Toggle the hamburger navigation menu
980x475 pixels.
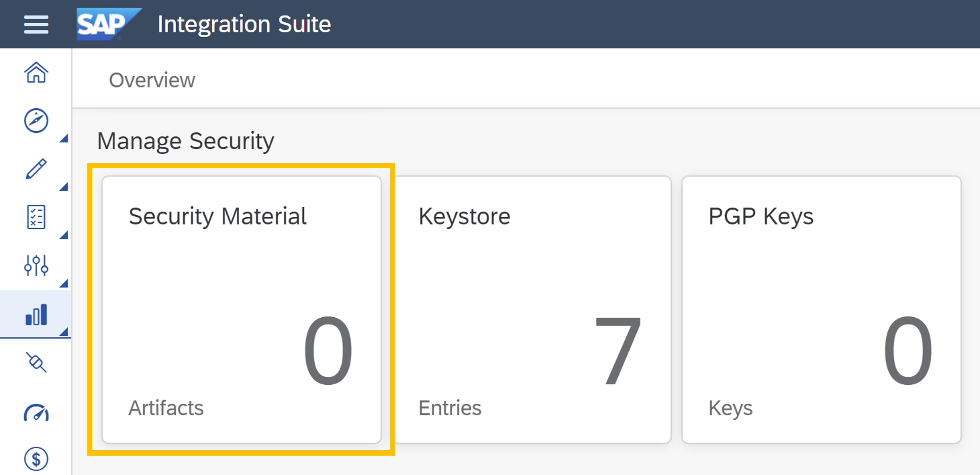point(36,24)
